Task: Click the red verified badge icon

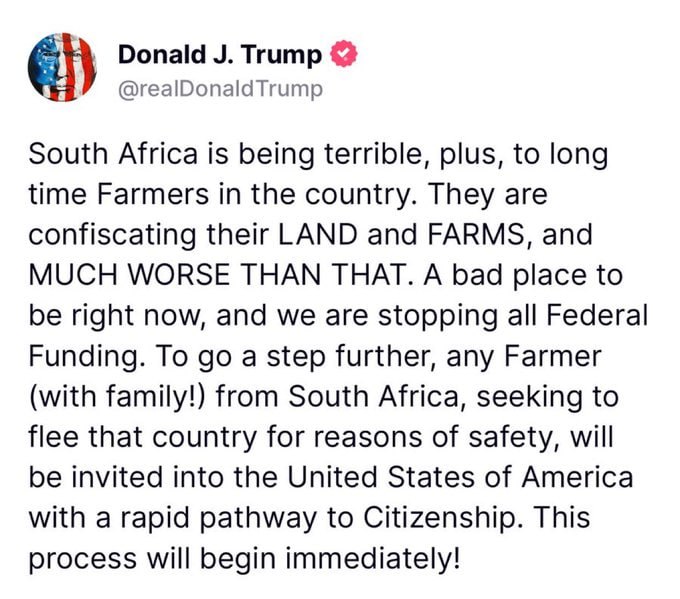Action: [x=344, y=54]
